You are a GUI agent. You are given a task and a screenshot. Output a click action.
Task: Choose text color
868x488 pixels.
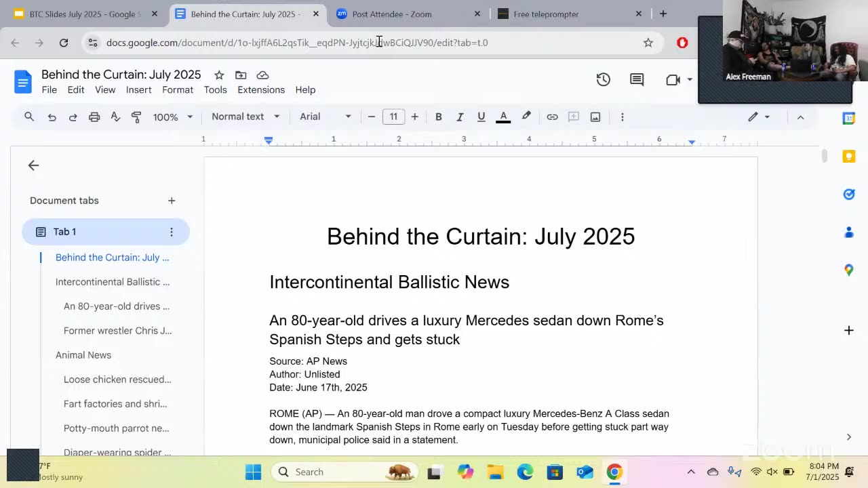click(x=503, y=117)
